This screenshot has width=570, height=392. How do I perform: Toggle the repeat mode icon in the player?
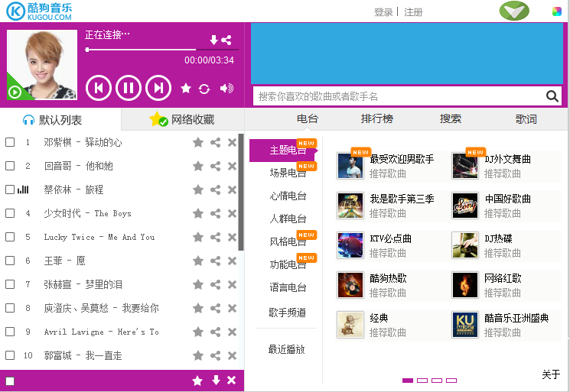tap(204, 89)
